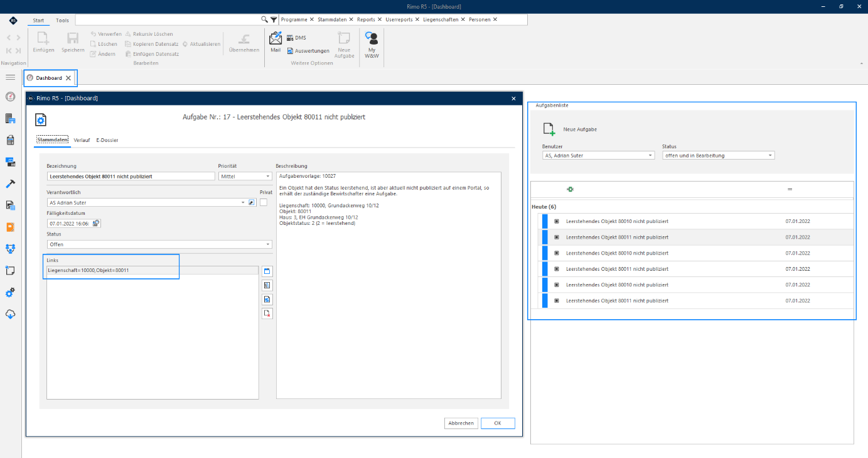Open My W&W in the ribbon

click(372, 45)
